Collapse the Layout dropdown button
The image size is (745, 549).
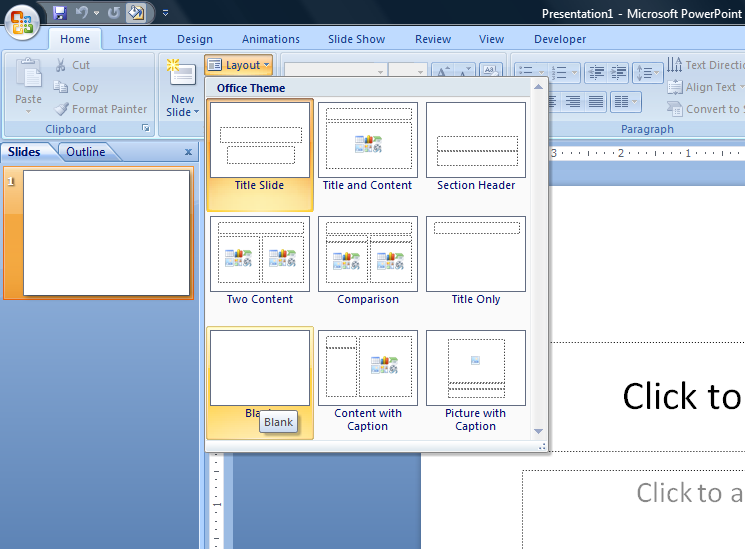239,65
